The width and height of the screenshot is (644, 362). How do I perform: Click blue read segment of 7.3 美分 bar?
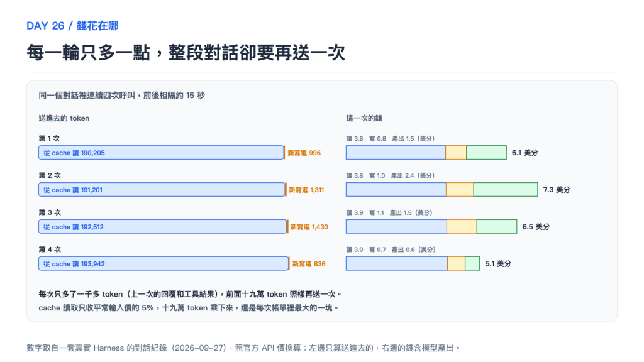click(396, 190)
